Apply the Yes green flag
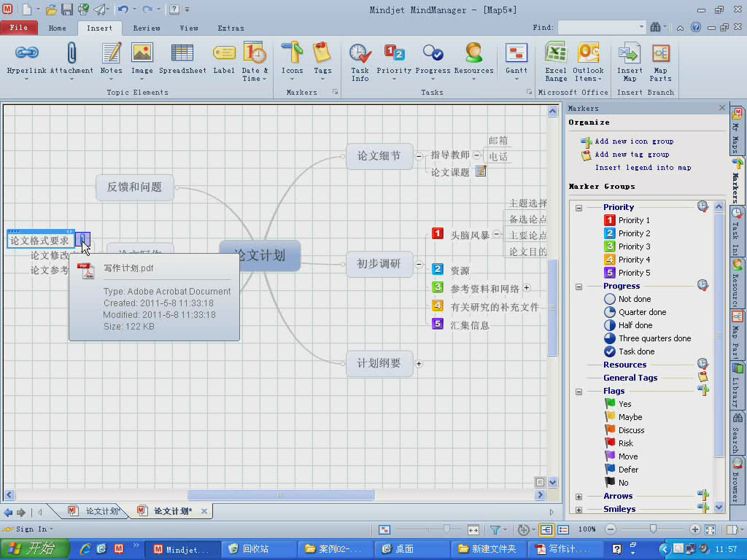Viewport: 747px width, 560px height. point(618,403)
